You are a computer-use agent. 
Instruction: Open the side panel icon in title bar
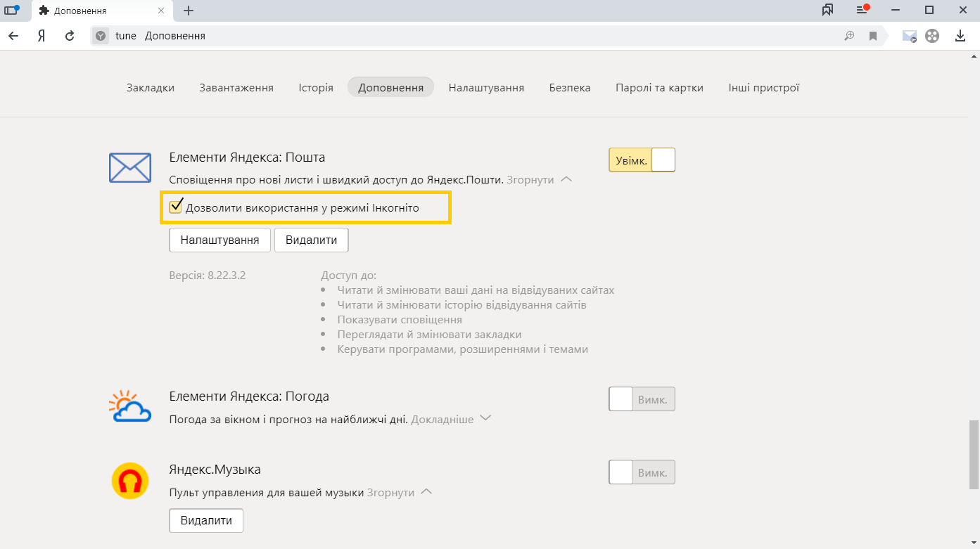point(11,10)
